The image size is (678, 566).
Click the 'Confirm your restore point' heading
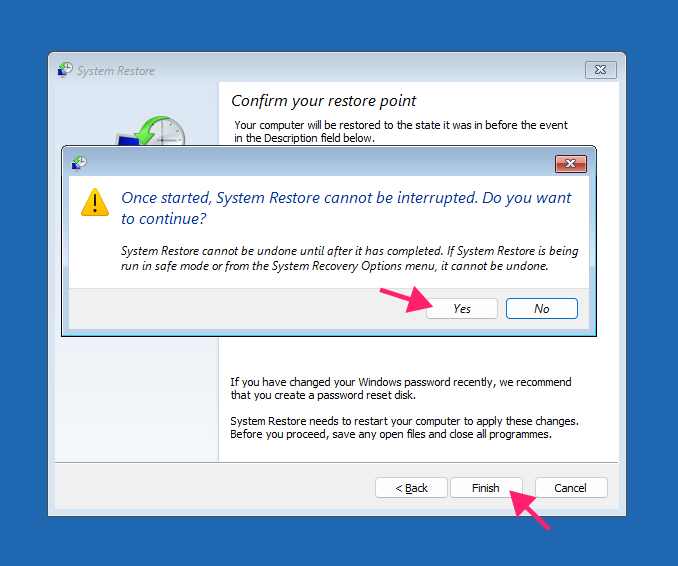[323, 101]
